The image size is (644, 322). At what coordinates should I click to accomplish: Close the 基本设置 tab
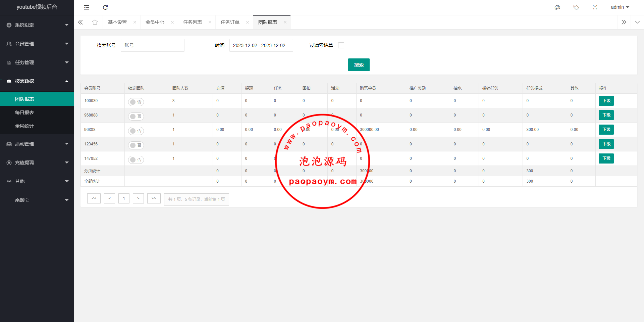[135, 22]
